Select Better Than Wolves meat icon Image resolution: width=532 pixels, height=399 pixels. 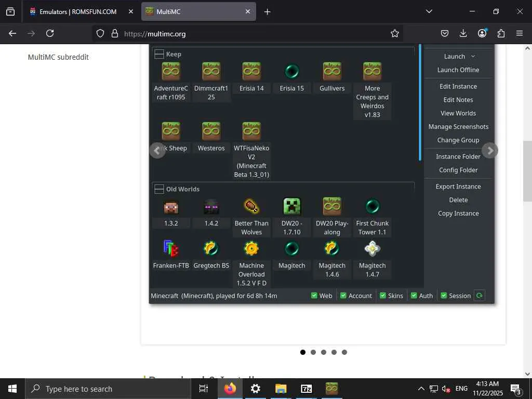point(251,206)
